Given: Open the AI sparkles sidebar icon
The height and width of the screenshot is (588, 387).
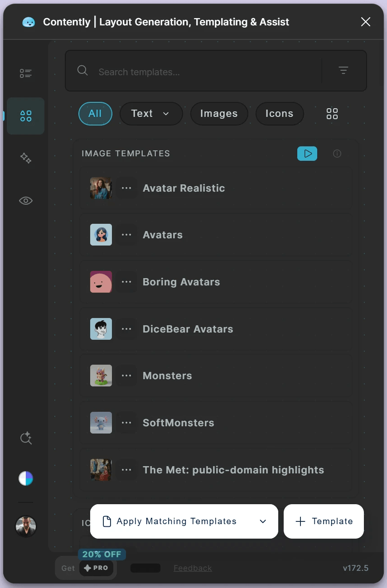Looking at the screenshot, I should [26, 158].
